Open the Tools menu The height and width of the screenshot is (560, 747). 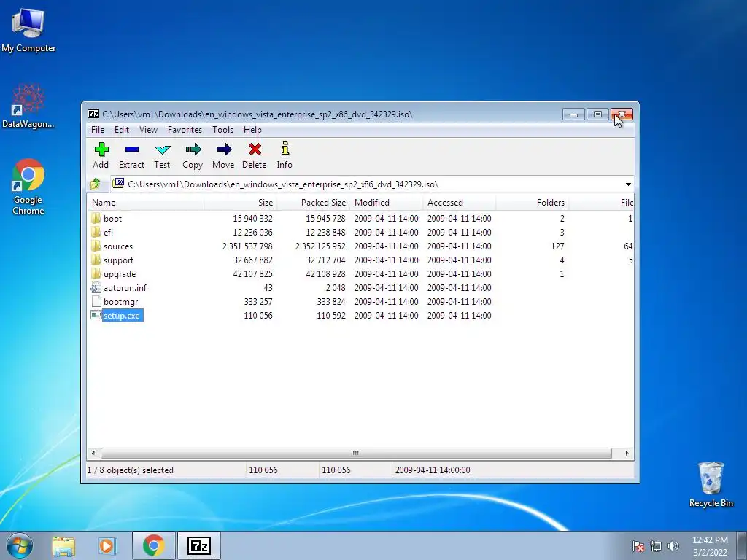point(222,130)
